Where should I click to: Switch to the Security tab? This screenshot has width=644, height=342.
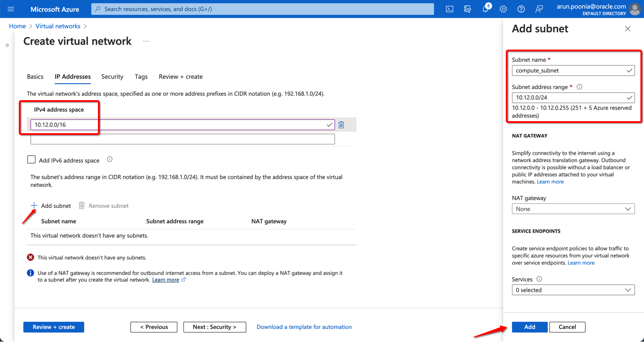(x=112, y=77)
